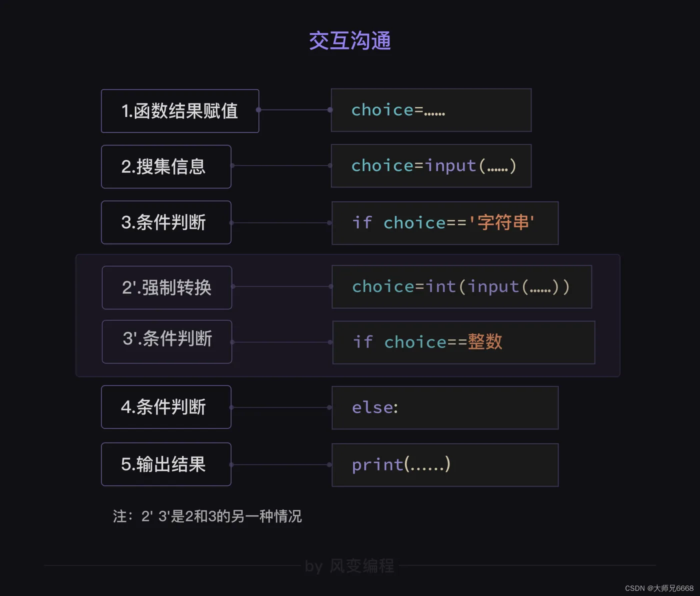This screenshot has height=596, width=700.
Task: Click the print(……) code box
Action: [x=445, y=465]
